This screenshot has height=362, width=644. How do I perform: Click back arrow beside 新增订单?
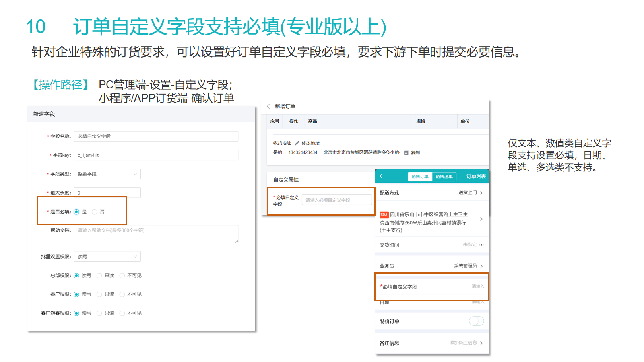click(268, 106)
